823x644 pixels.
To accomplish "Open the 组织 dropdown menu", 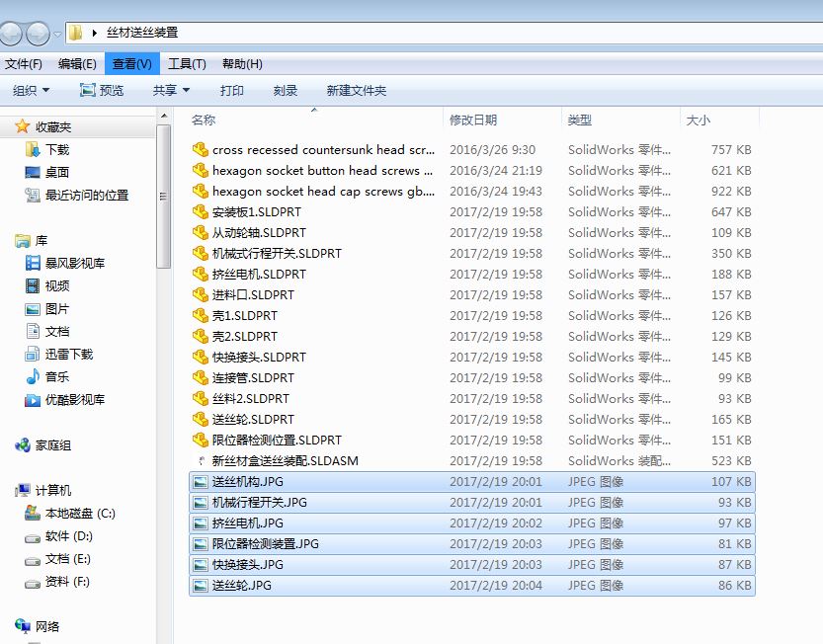I will pyautogui.click(x=31, y=90).
